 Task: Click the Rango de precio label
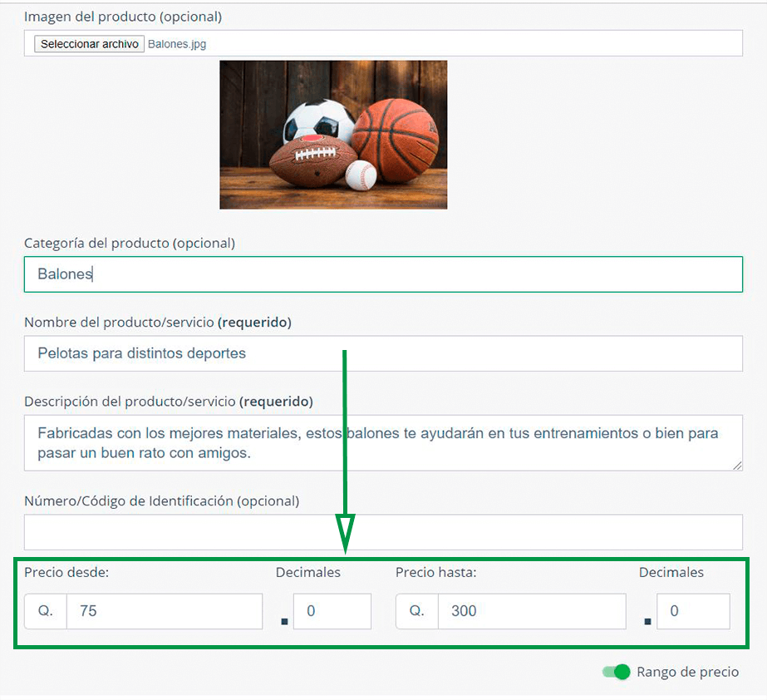click(x=687, y=672)
